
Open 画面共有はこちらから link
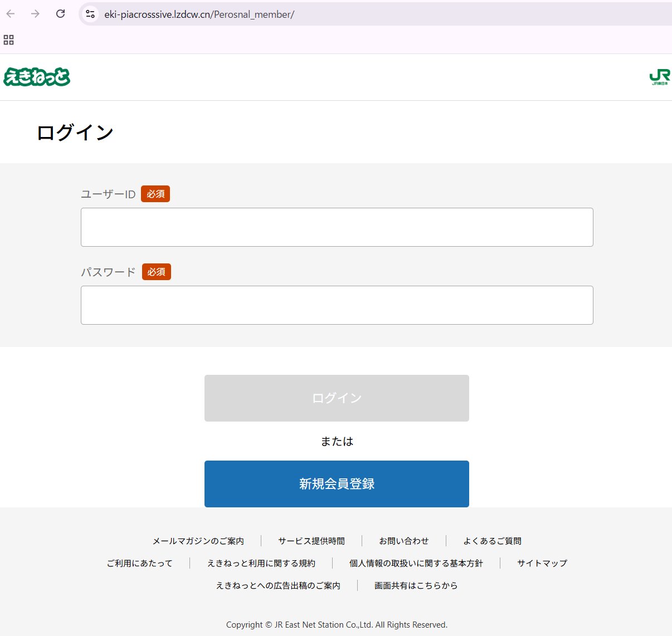pyautogui.click(x=416, y=585)
